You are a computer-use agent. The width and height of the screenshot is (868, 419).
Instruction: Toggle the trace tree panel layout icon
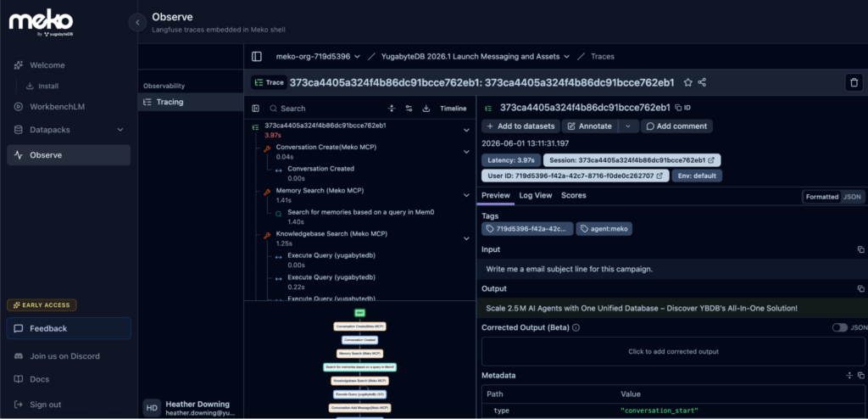click(x=256, y=109)
